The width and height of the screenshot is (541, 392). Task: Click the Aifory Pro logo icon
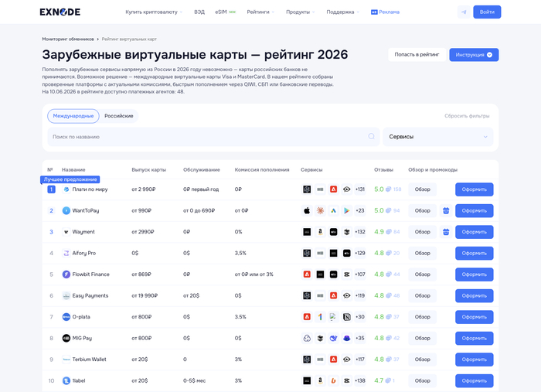(66, 253)
